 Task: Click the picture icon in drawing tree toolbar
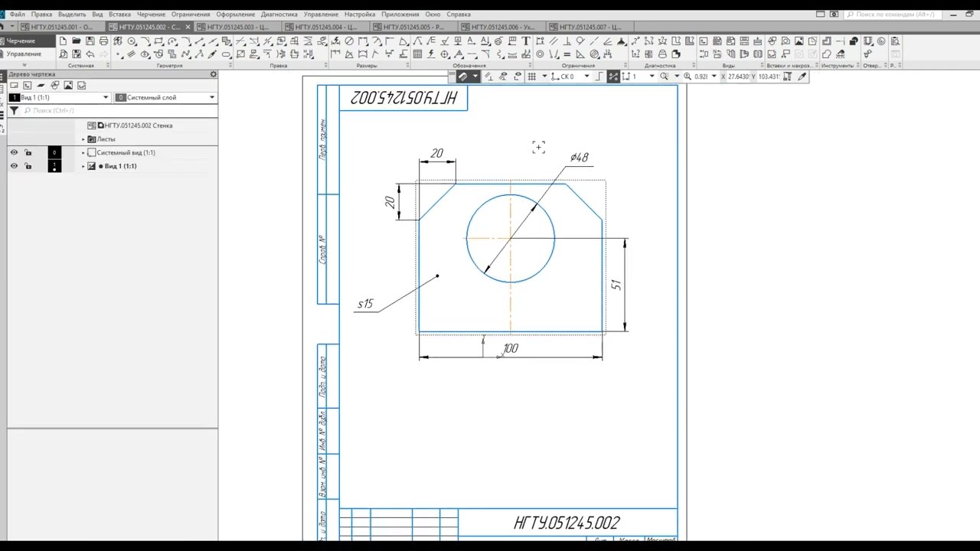coord(68,86)
